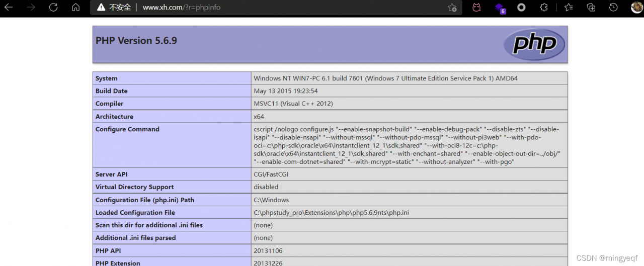The height and width of the screenshot is (266, 644).
Task: Select the Windows NT WIN7-PC system value
Action: tap(385, 78)
